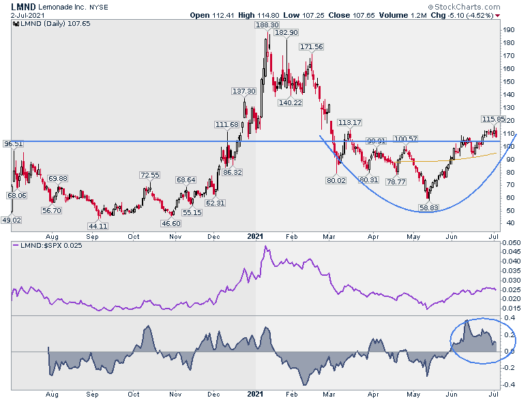Click 'May' on the bottom indicator's time axis

click(x=413, y=395)
